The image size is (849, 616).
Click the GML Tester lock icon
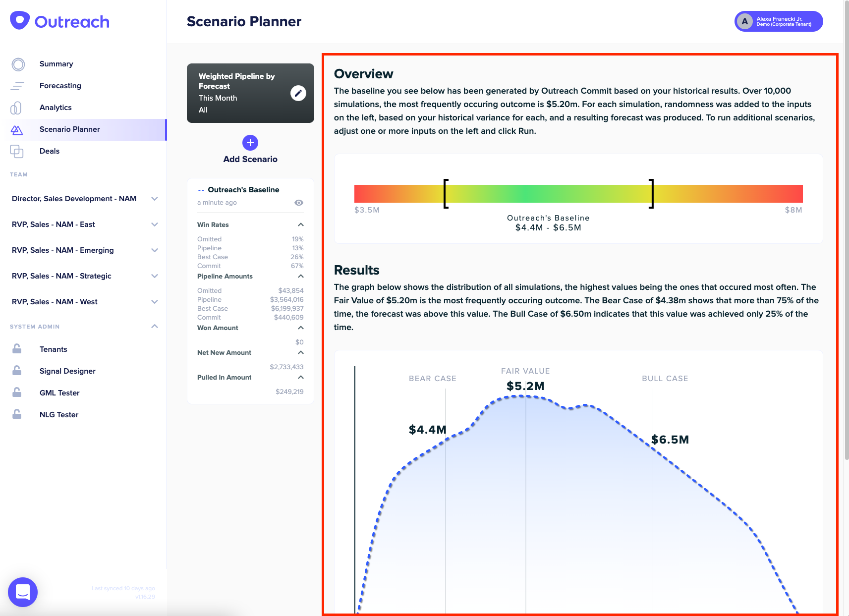(17, 392)
